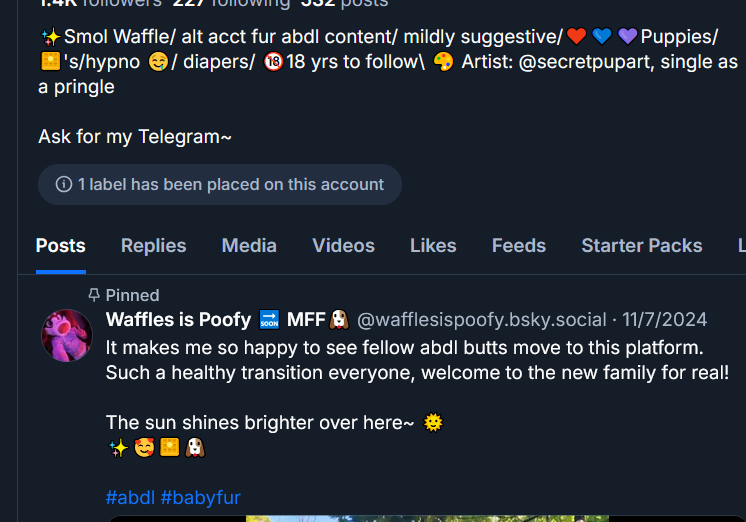Click the info icon on label notice
Viewport: 746px width, 522px height.
(x=64, y=185)
